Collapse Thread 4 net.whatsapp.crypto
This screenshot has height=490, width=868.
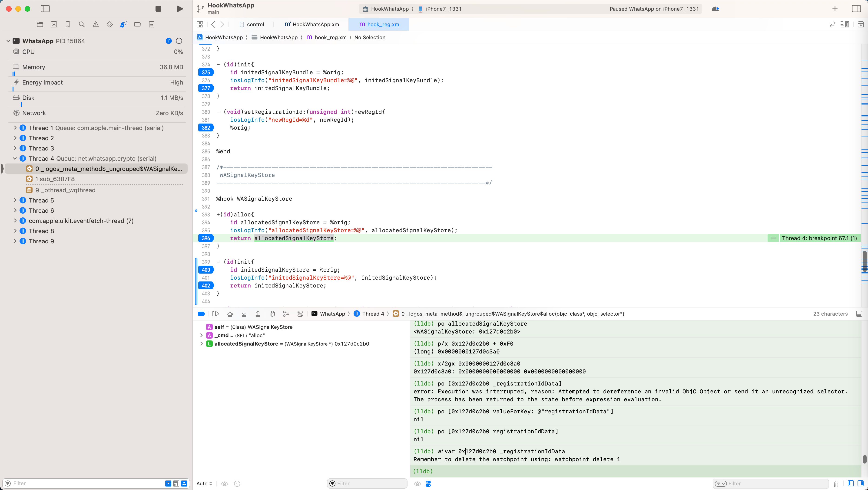coord(15,159)
